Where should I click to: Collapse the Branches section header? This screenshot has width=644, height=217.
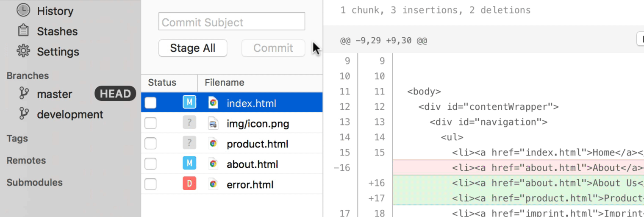[28, 76]
